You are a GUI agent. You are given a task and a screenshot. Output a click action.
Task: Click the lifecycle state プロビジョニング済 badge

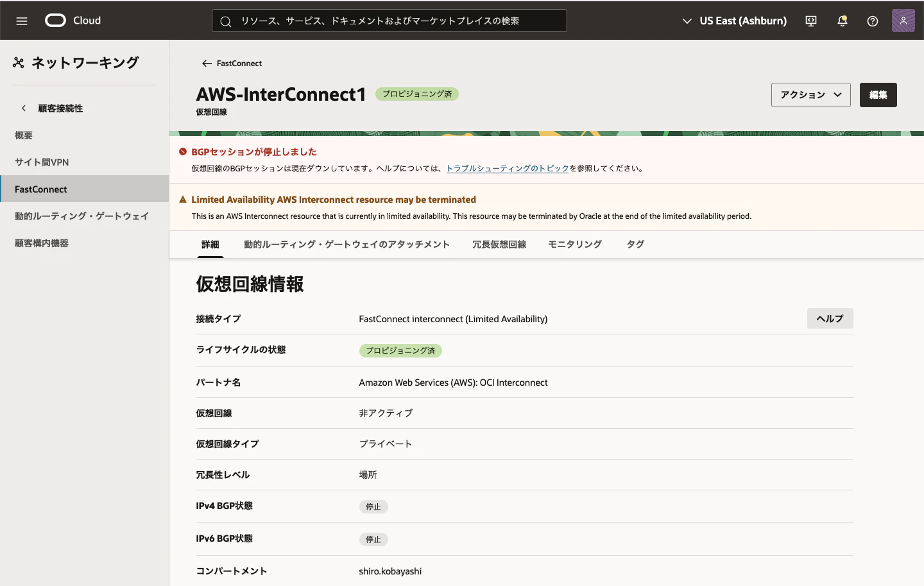(400, 350)
